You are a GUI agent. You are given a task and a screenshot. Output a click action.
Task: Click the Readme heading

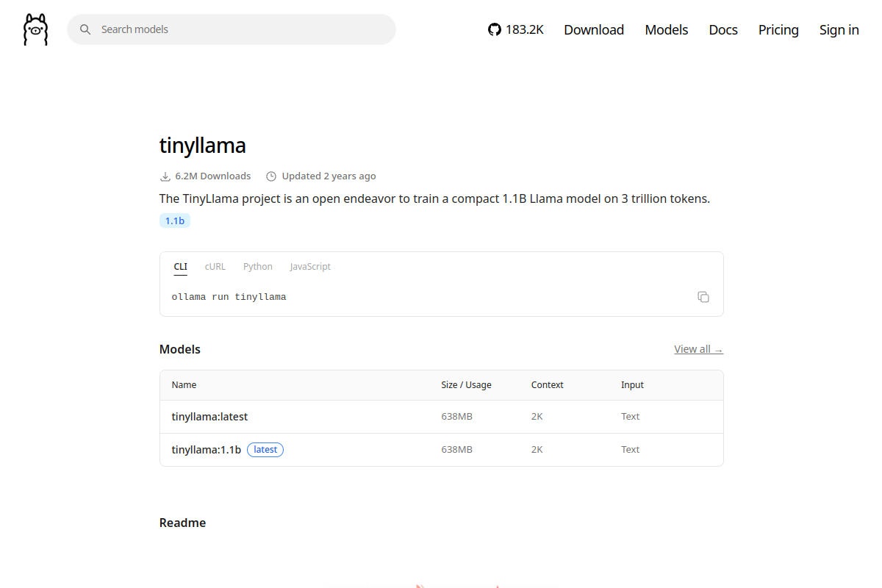(183, 523)
